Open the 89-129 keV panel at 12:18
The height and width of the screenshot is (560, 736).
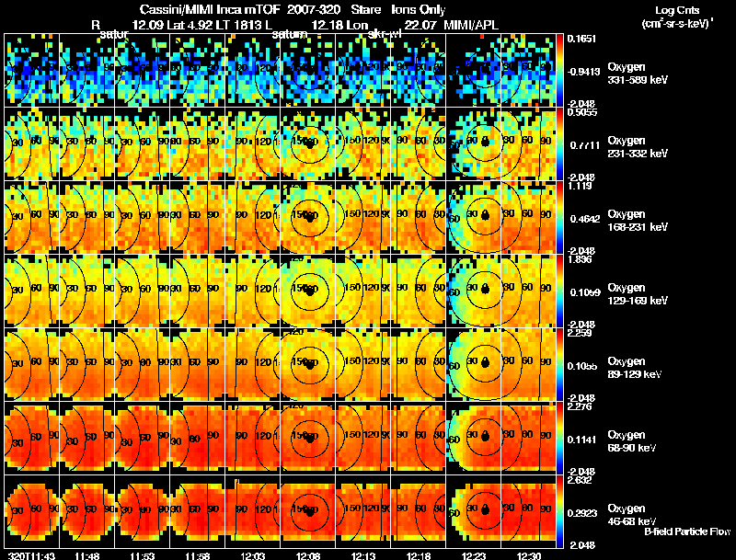click(419, 364)
